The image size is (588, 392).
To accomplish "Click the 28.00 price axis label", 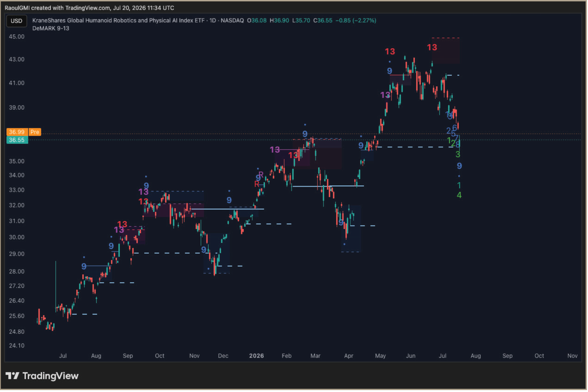I will [x=17, y=272].
